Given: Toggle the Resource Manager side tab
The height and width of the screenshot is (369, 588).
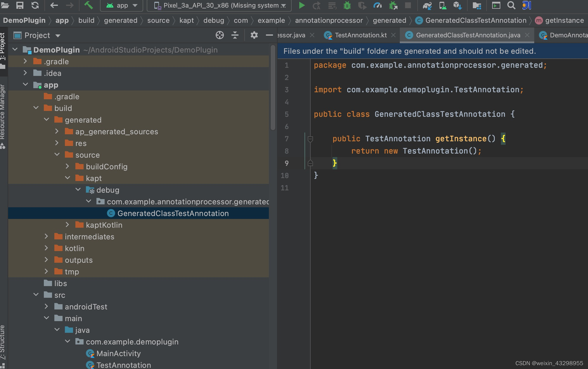Looking at the screenshot, I should (3, 115).
